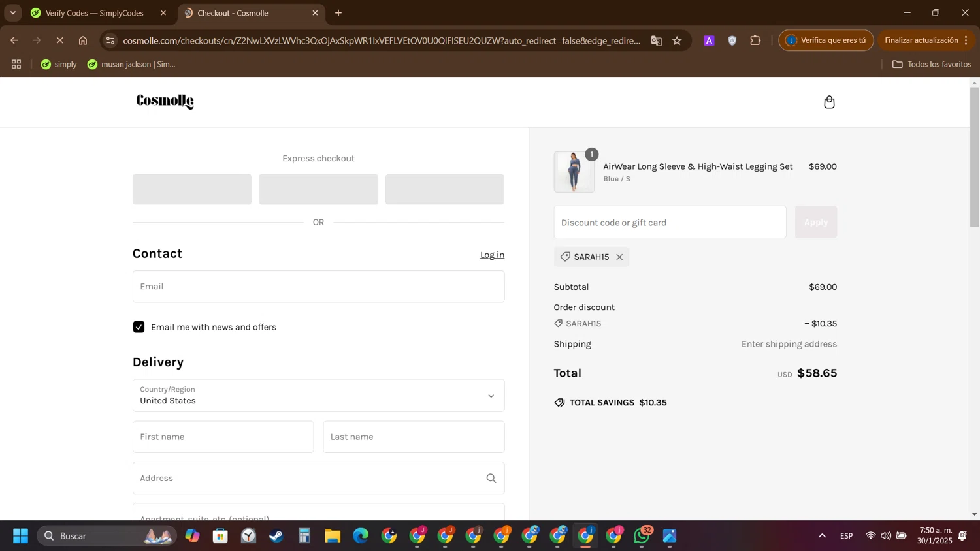Open the ESP language switcher
Image resolution: width=980 pixels, height=551 pixels.
pyautogui.click(x=846, y=536)
